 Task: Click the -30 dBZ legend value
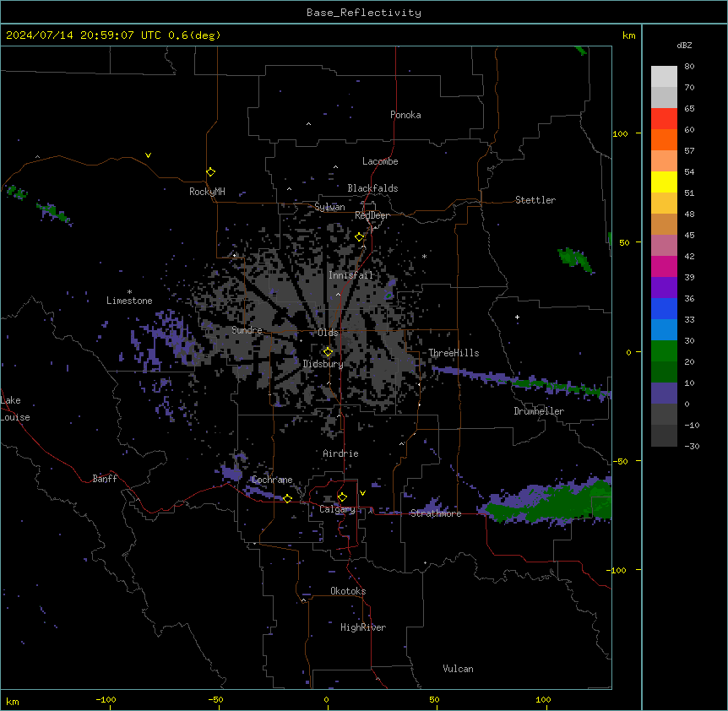pos(692,446)
